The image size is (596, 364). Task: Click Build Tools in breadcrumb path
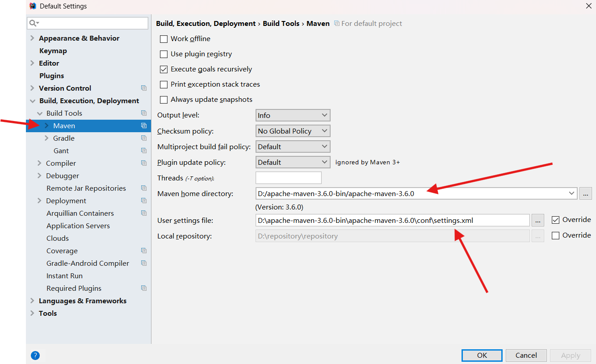tap(281, 24)
